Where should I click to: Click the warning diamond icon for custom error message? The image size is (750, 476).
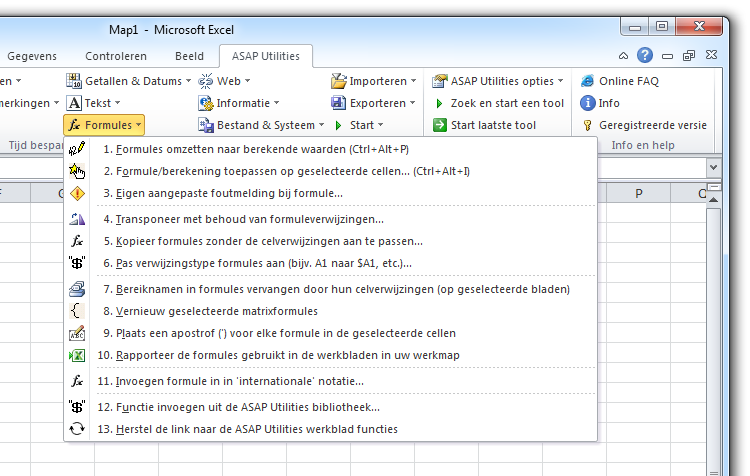coord(77,193)
